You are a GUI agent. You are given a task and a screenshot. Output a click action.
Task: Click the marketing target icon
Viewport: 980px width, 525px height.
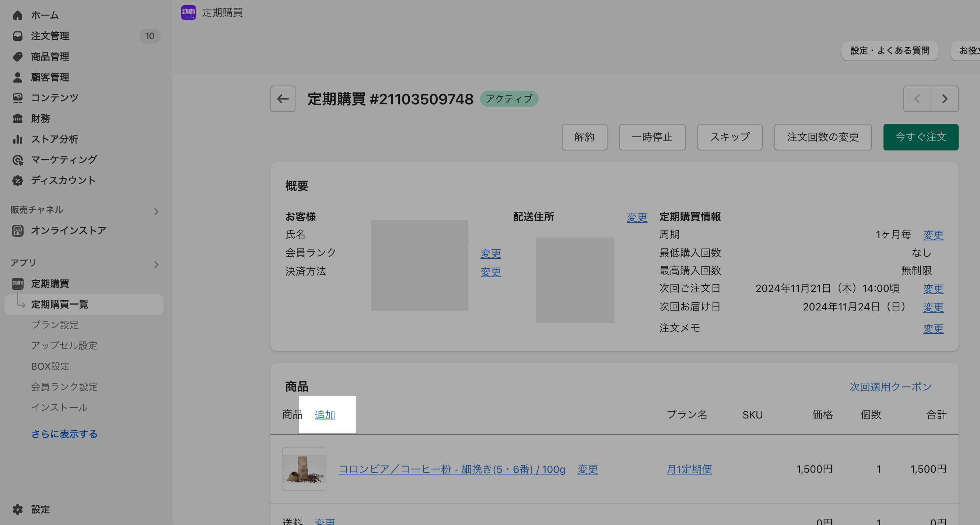click(18, 160)
